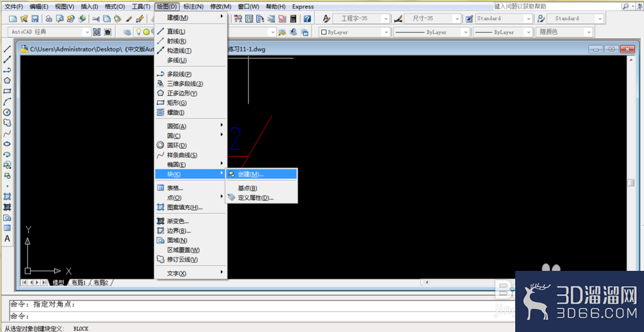Click the Open file icon
644x332 pixels.
pyautogui.click(x=24, y=19)
